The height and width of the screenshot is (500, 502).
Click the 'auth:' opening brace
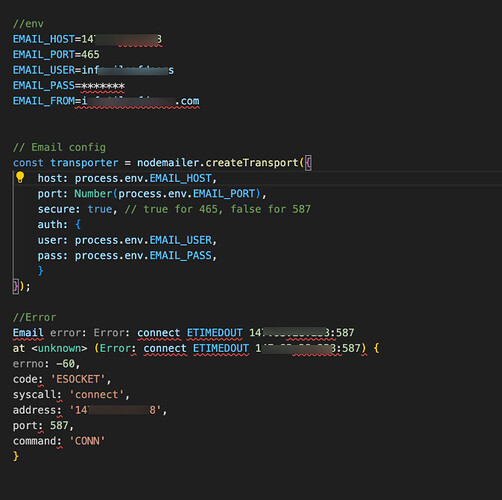point(78,224)
